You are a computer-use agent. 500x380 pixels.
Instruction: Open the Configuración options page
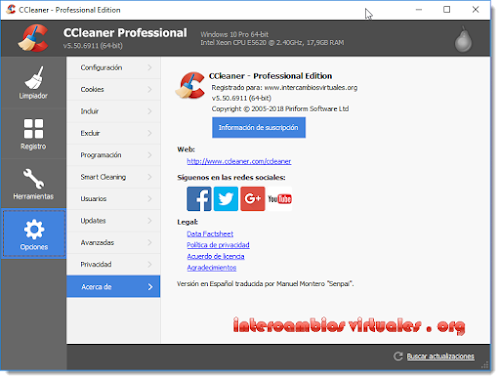pos(113,68)
